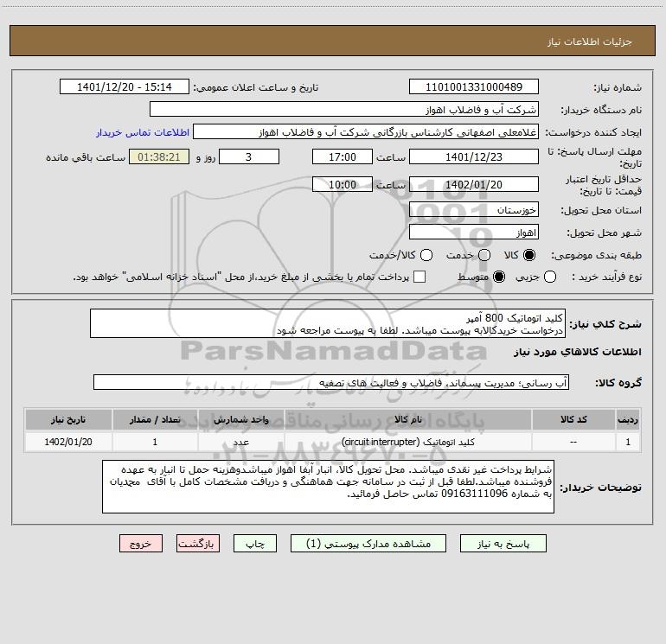This screenshot has width=666, height=644.
Task: Click delivery city field اهواز
Action: (474, 233)
